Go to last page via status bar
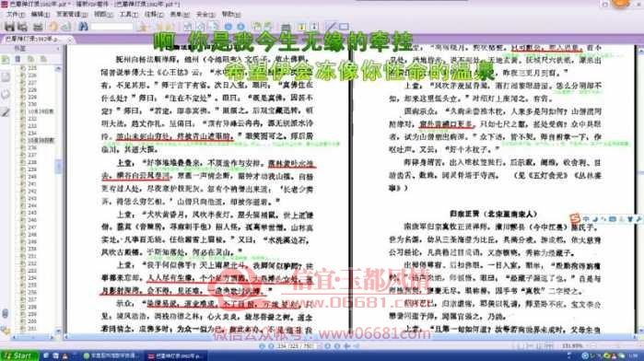Screen dimensions: 644x361 pos(337,346)
